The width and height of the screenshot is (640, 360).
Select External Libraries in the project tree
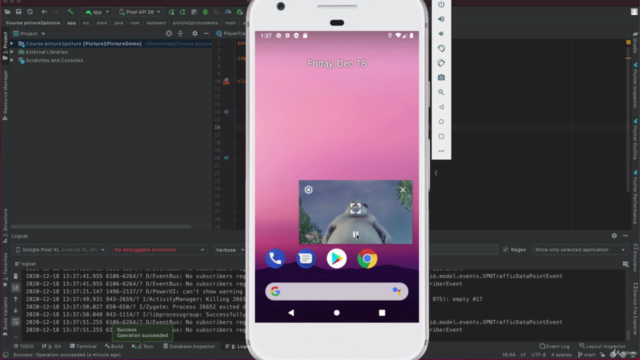[x=47, y=52]
